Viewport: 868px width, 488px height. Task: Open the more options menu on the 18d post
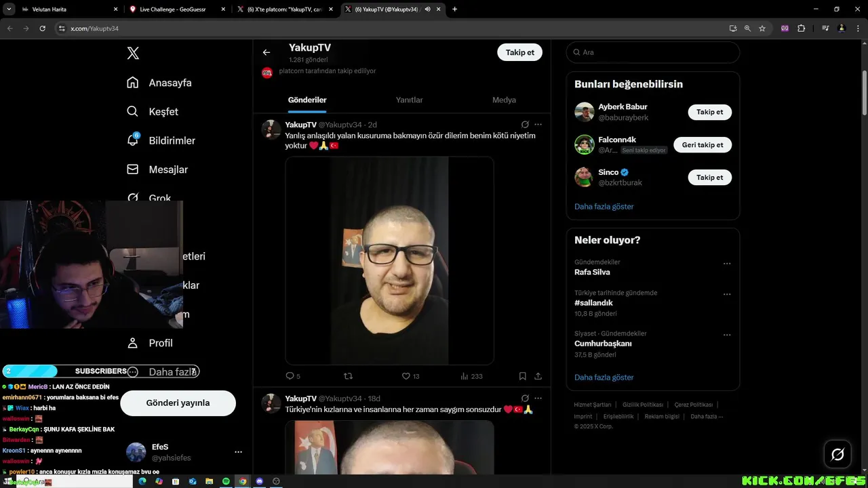pyautogui.click(x=538, y=399)
